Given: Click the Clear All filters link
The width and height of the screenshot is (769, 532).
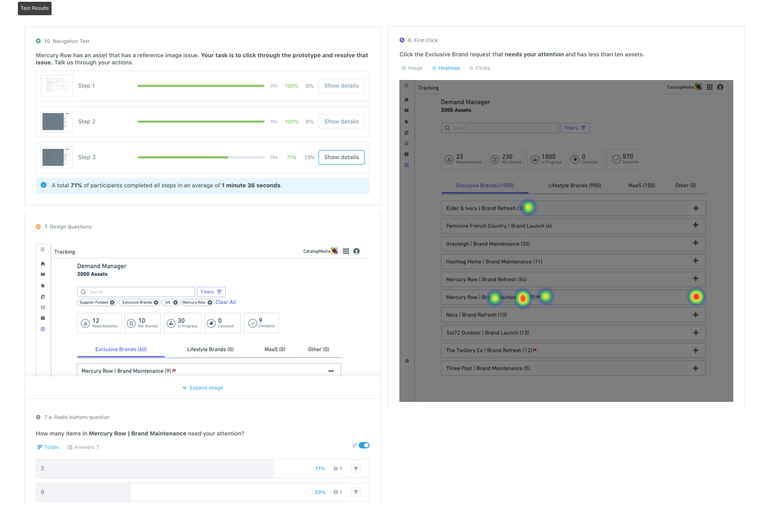Looking at the screenshot, I should tap(225, 302).
